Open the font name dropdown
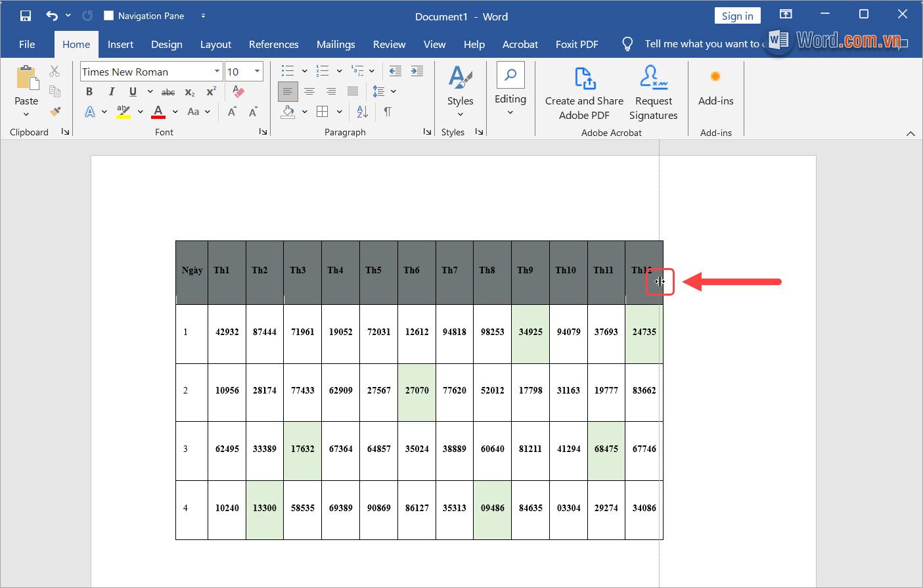Viewport: 923px width, 588px height. click(217, 72)
